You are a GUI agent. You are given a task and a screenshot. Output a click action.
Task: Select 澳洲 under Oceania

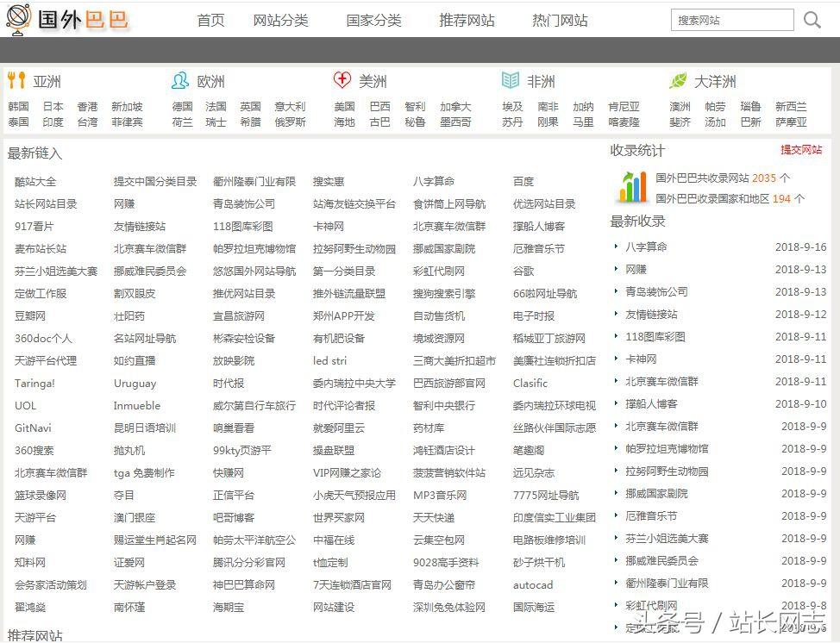click(x=680, y=107)
